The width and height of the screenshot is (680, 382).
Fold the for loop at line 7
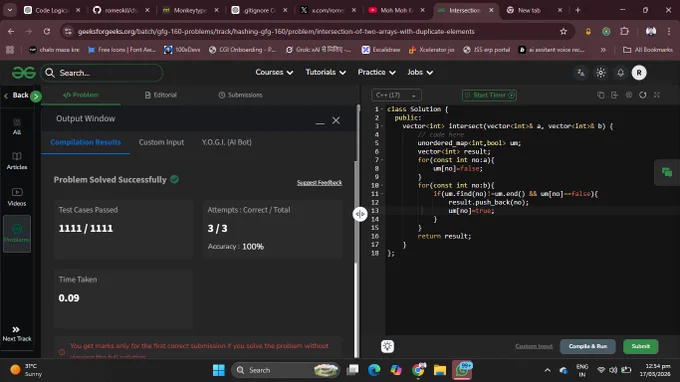tap(382, 160)
